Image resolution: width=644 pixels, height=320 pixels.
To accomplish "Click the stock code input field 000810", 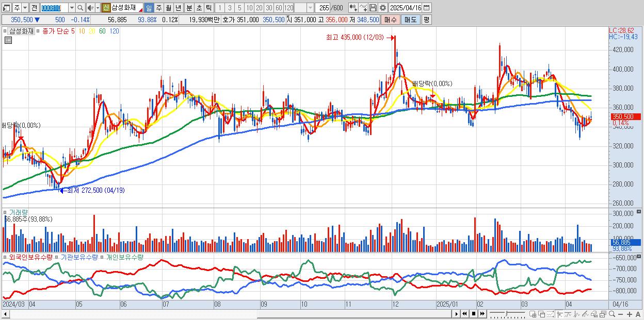I will coord(54,8).
